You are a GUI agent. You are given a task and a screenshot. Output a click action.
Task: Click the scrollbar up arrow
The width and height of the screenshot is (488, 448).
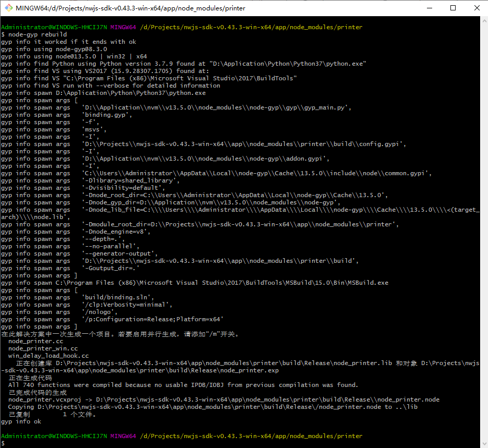pyautogui.click(x=484, y=21)
